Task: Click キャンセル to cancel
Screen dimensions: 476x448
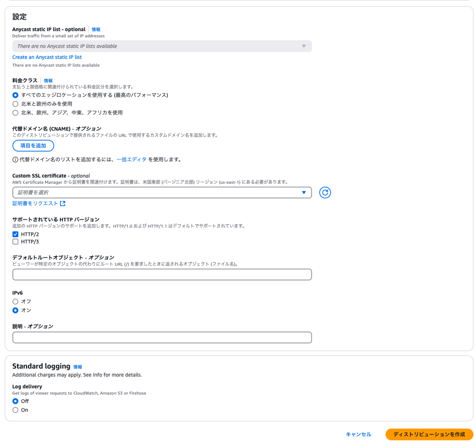Action: click(x=358, y=434)
